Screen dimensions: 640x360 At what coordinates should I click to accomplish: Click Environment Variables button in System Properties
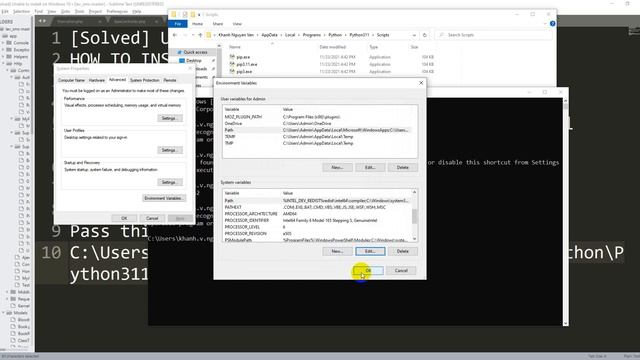(x=164, y=198)
